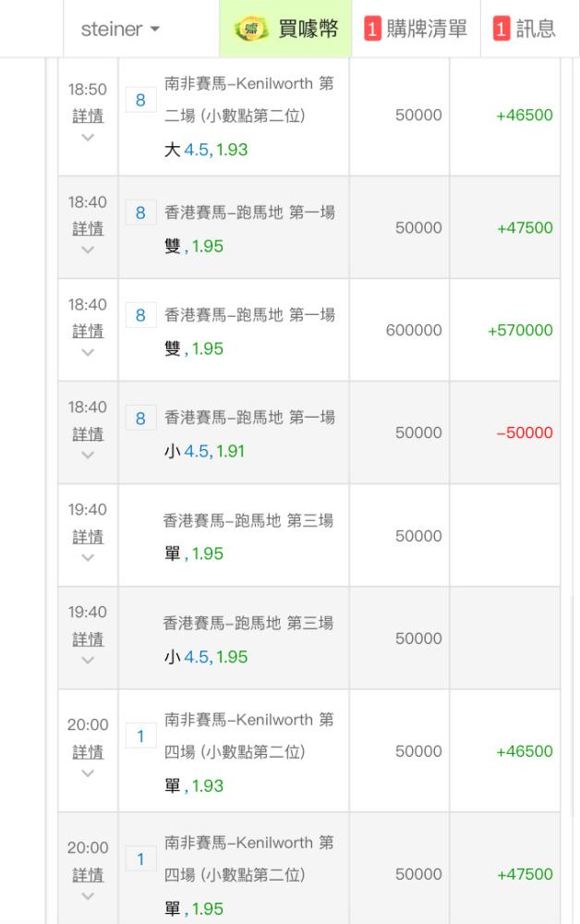Open 詳情 link for 18:50 bet
The image size is (580, 924).
tap(88, 116)
